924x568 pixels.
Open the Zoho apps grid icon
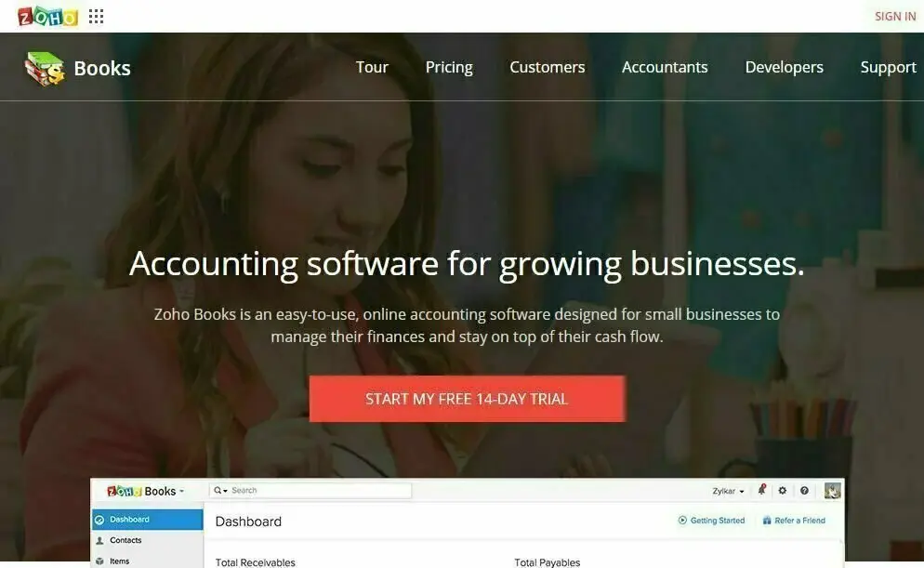tap(96, 17)
